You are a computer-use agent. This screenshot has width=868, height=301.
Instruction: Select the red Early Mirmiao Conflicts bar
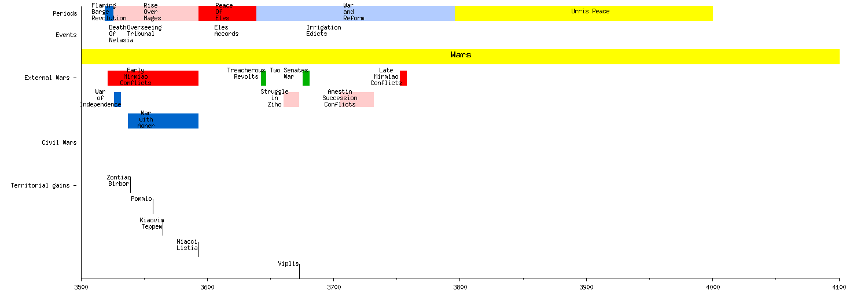click(153, 78)
